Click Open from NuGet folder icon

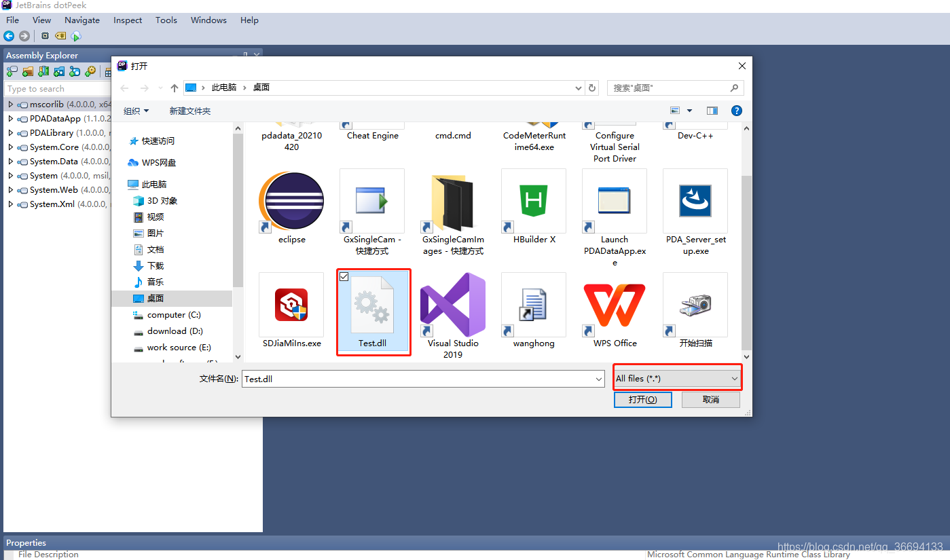59,71
